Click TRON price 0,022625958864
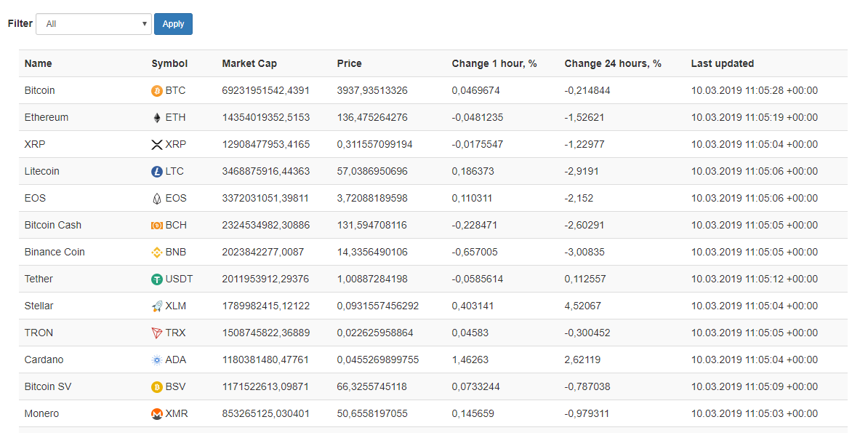The image size is (868, 433). (375, 333)
